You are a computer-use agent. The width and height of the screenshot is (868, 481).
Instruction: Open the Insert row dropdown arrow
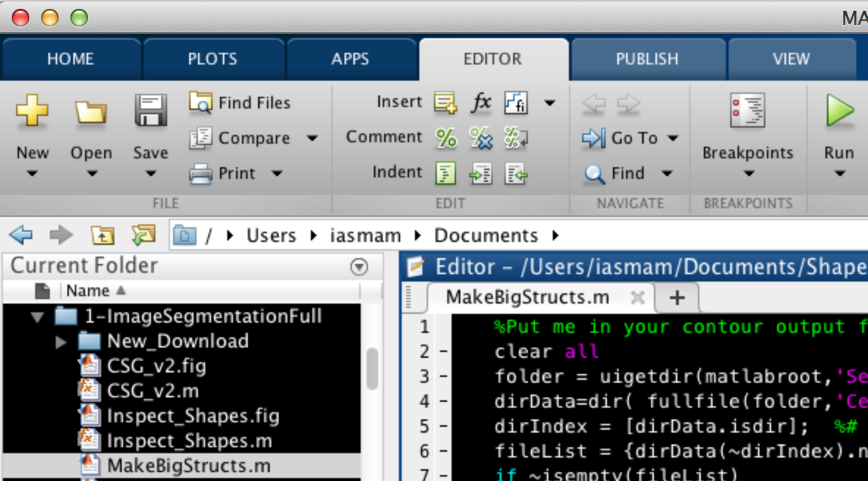tap(549, 103)
